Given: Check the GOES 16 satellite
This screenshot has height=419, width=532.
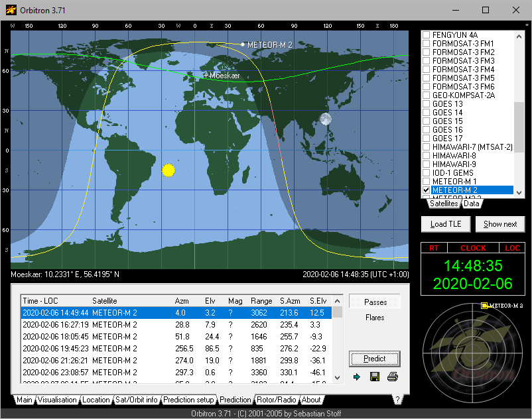Looking at the screenshot, I should [427, 130].
